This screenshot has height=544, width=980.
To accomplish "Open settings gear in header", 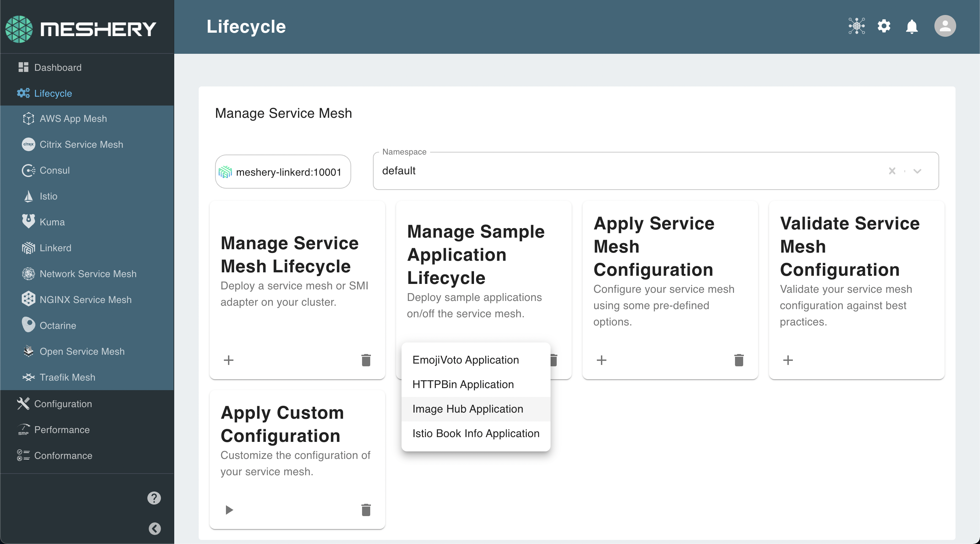I will [884, 26].
